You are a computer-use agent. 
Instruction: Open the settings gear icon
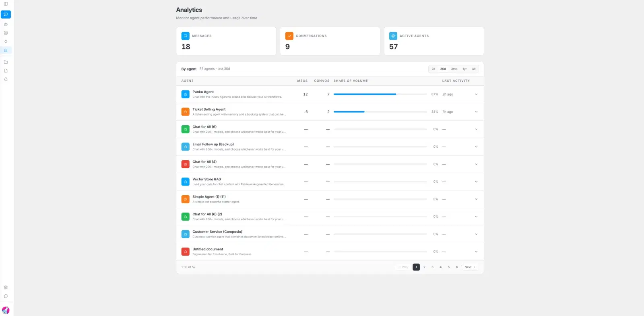tap(6, 287)
